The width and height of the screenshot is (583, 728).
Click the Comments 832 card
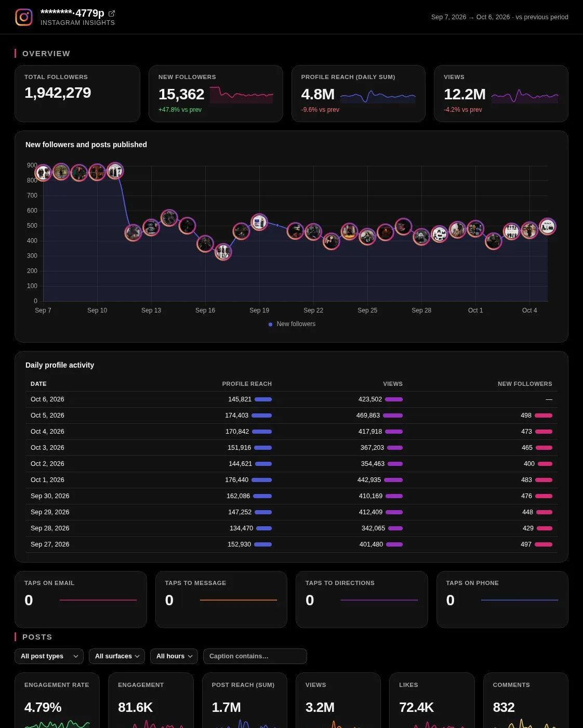tap(526, 700)
